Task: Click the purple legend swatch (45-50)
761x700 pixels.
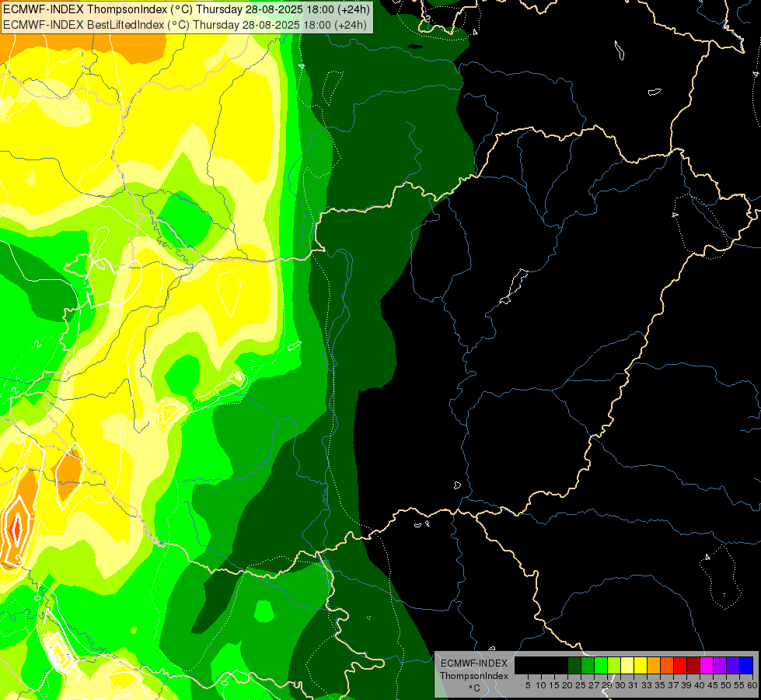Action: pyautogui.click(x=720, y=665)
